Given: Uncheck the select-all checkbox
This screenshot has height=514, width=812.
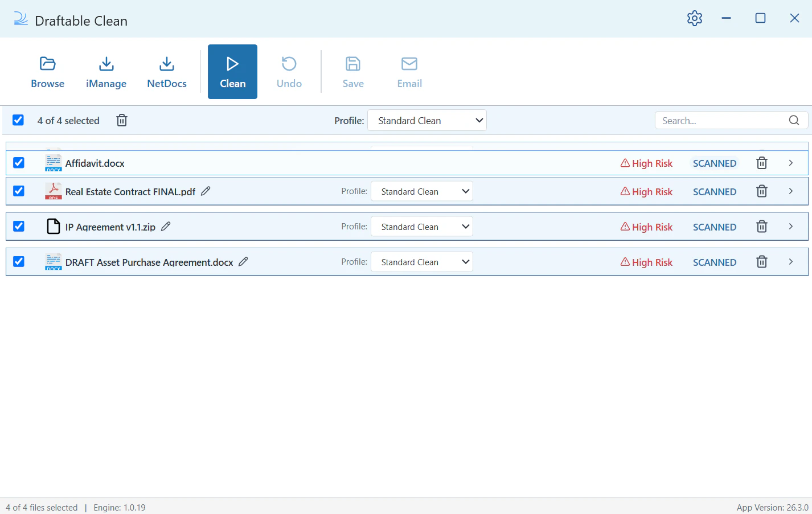Looking at the screenshot, I should click(x=18, y=120).
